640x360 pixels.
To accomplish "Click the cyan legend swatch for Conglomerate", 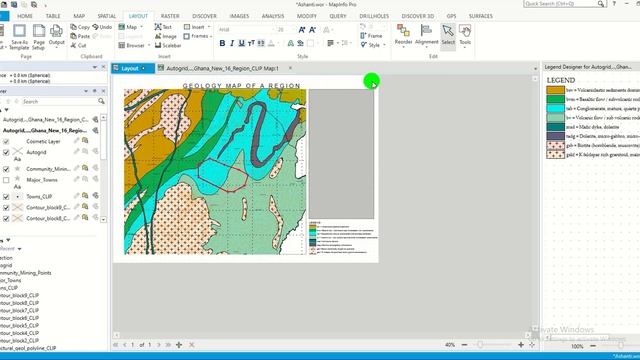I will click(x=556, y=109).
